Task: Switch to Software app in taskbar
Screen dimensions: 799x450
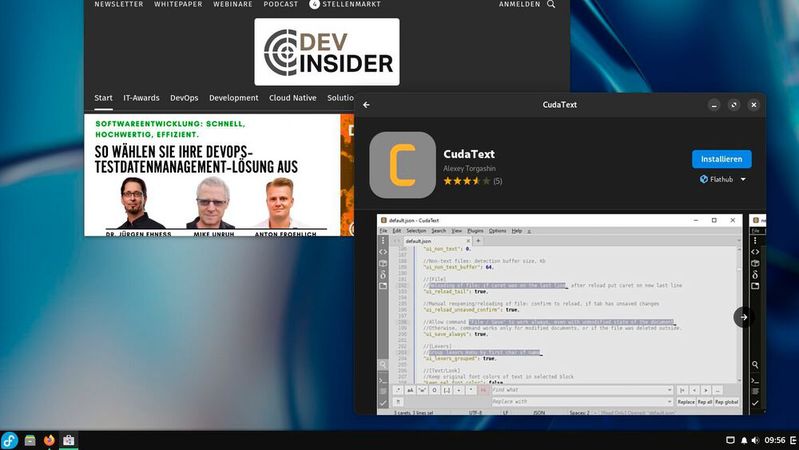Action: pos(68,440)
